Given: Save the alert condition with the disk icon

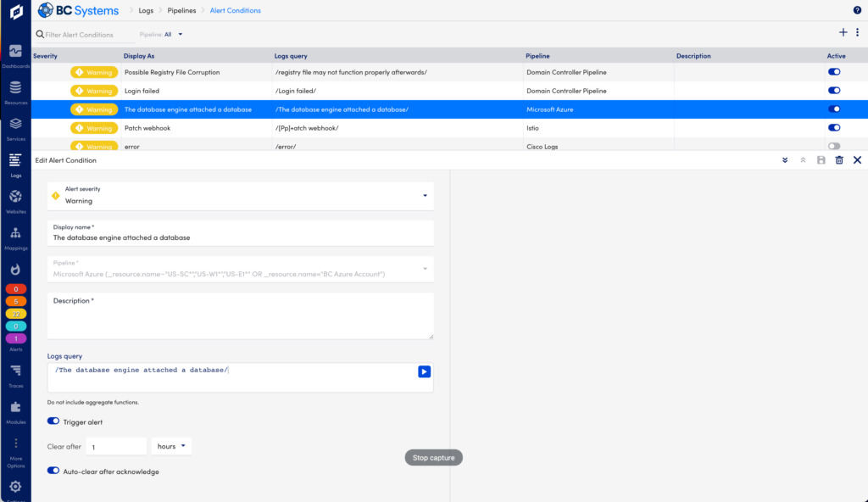Looking at the screenshot, I should tap(821, 159).
